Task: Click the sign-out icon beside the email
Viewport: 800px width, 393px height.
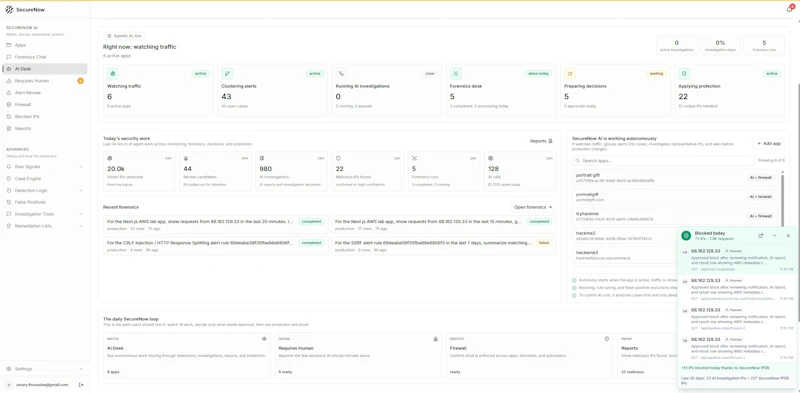Action: pos(81,384)
